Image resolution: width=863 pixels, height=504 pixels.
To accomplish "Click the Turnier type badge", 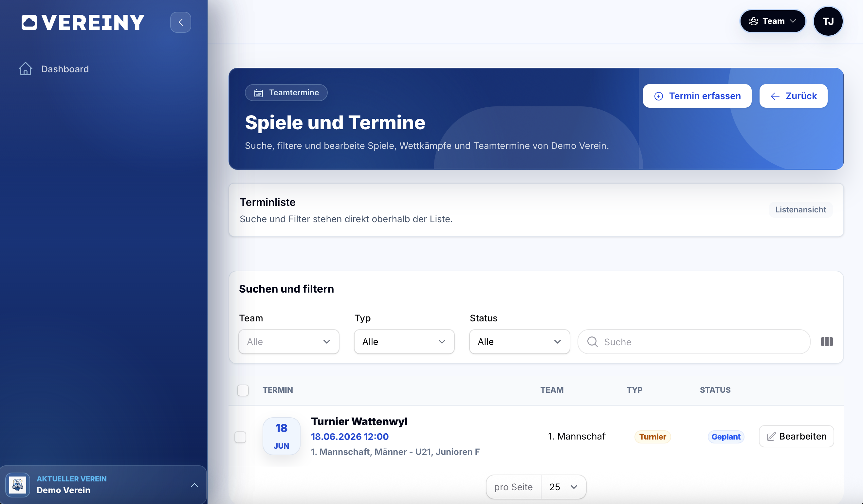I will coord(652,437).
